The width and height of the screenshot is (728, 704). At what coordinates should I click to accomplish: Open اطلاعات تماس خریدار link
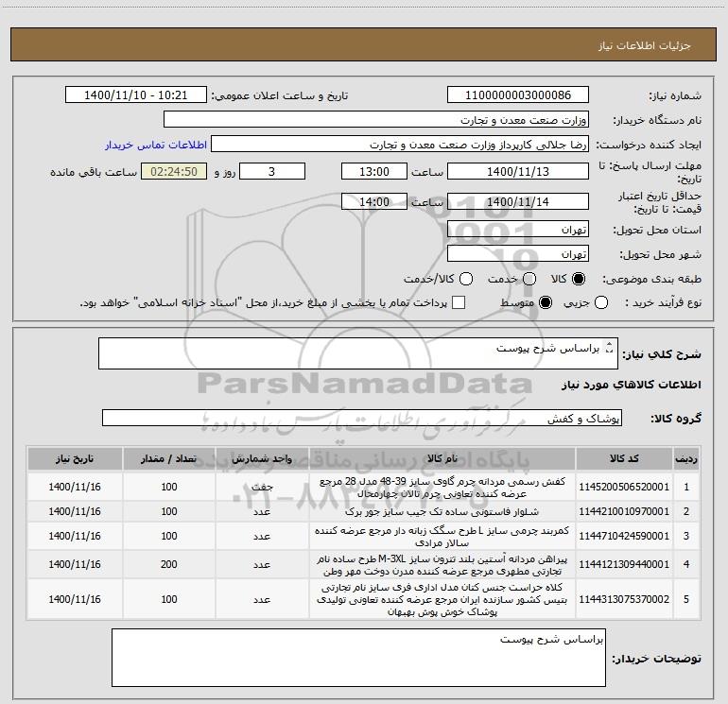tap(156, 145)
